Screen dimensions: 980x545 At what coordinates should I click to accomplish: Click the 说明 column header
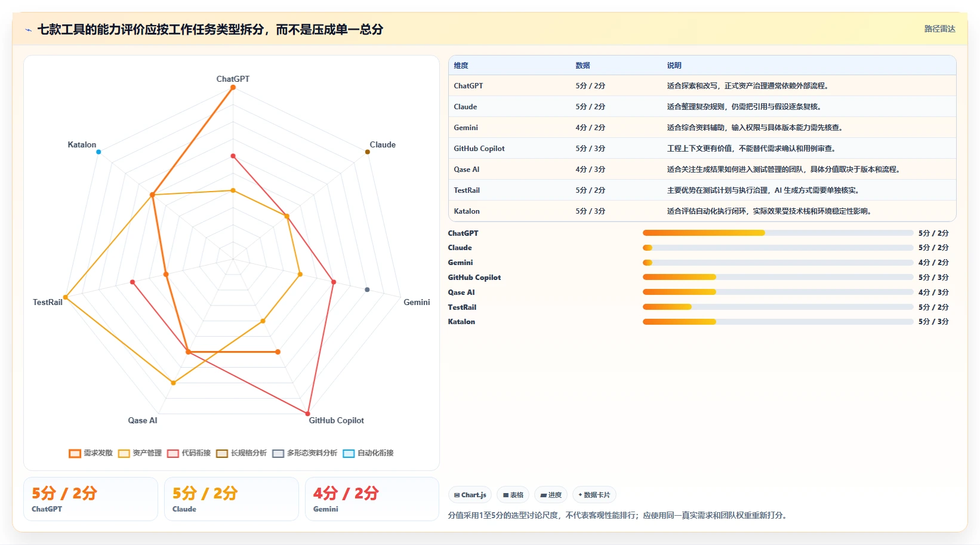click(x=674, y=66)
